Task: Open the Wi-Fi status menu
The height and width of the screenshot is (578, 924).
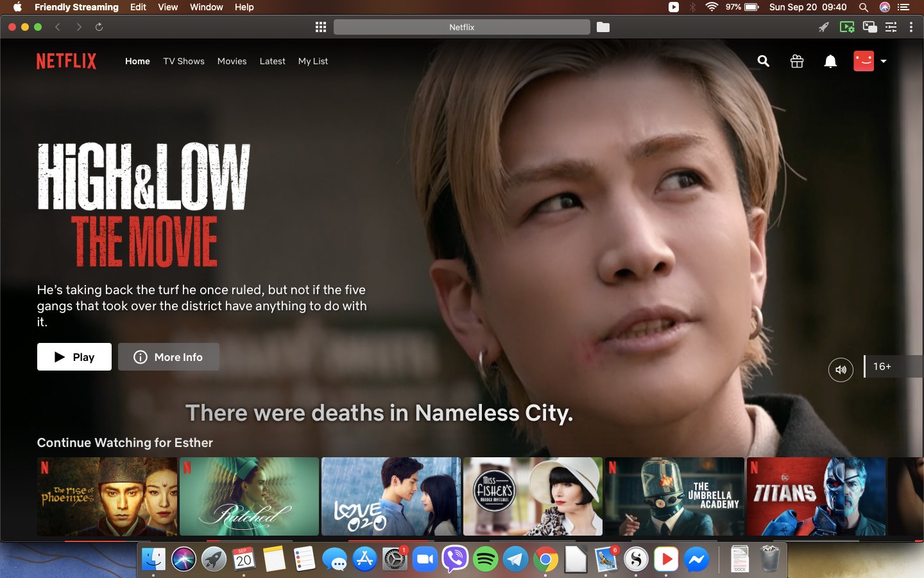Action: 712,7
